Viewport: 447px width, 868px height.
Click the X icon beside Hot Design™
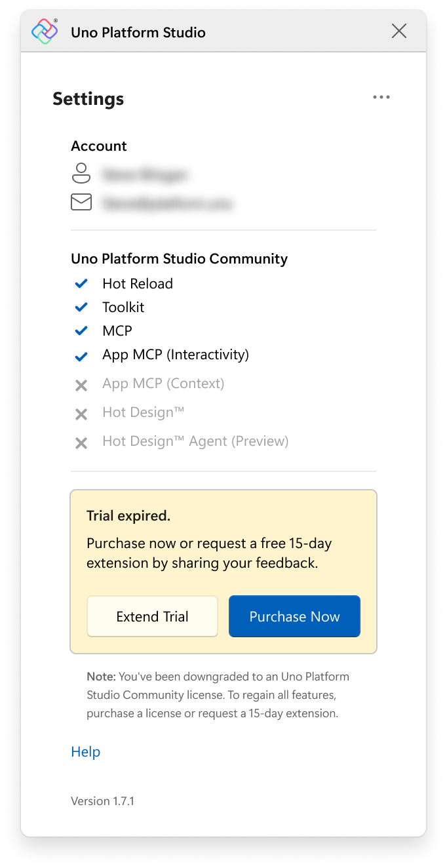coord(81,414)
